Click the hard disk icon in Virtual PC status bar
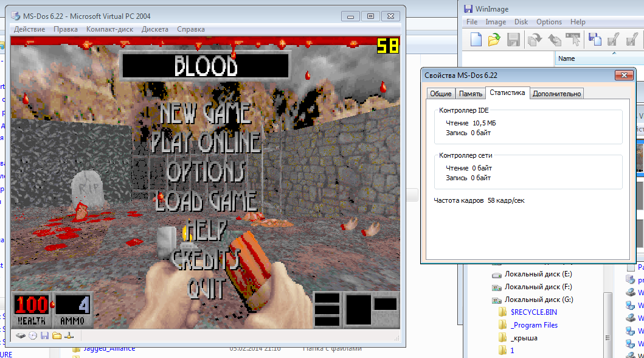The image size is (644, 358). (21, 335)
